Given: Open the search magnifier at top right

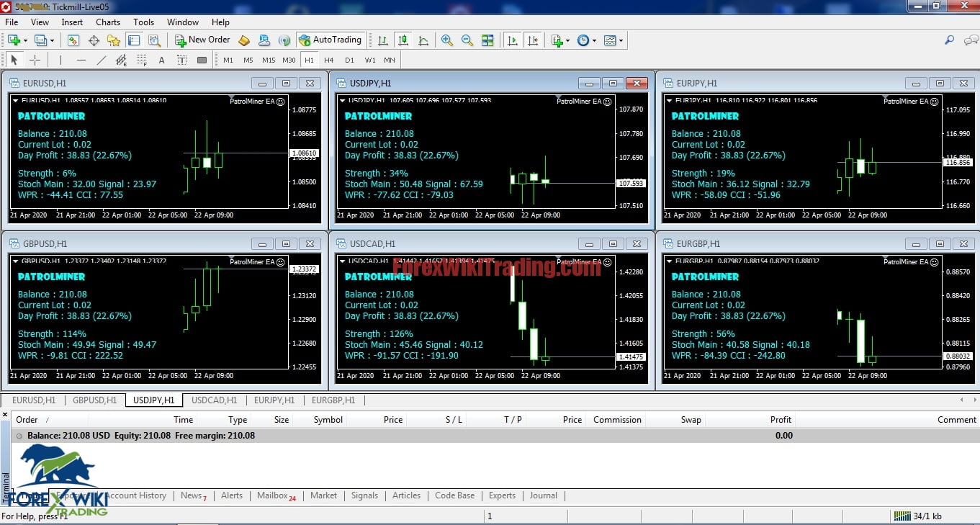Looking at the screenshot, I should pos(949,40).
